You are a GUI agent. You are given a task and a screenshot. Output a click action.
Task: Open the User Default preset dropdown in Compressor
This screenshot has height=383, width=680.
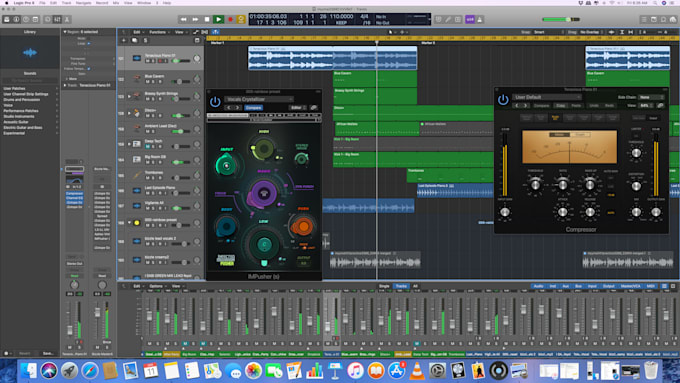coord(547,97)
